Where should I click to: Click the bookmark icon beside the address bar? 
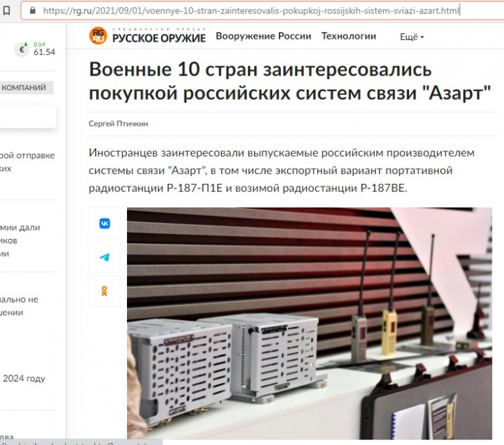click(7, 11)
